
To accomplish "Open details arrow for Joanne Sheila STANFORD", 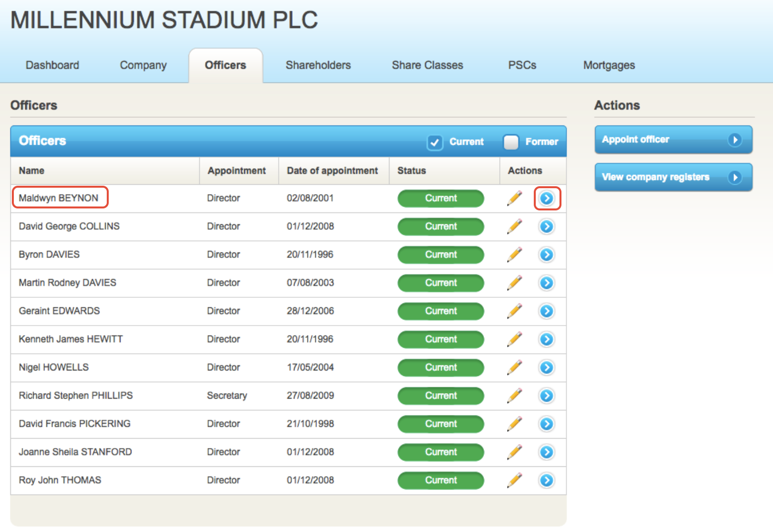I will [547, 451].
